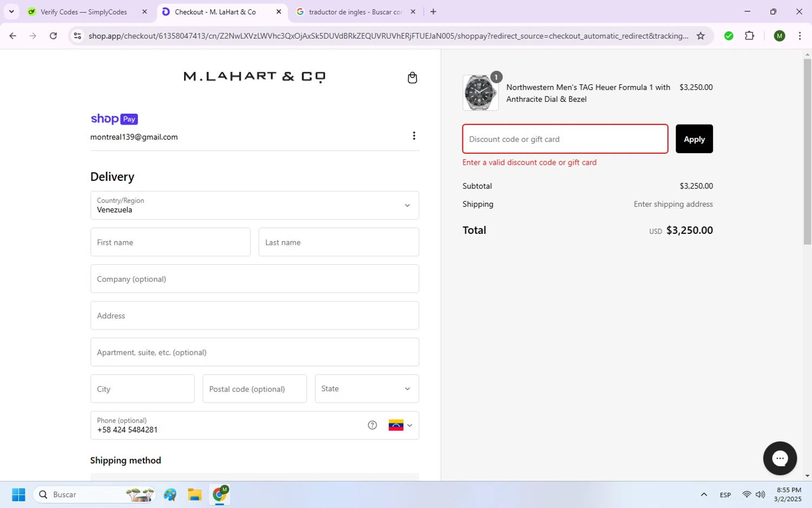Click the M. LaHart & Co logo
Viewport: 812px width, 508px height.
pos(254,76)
